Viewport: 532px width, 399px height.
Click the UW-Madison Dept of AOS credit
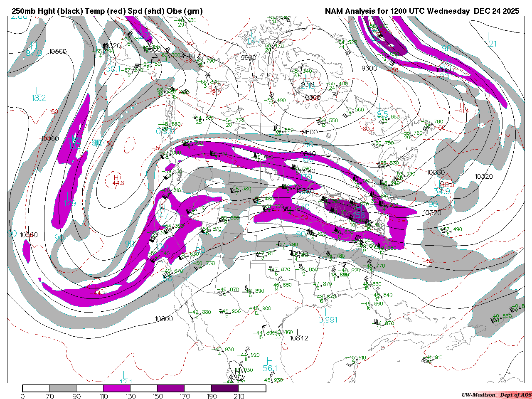coord(496,394)
